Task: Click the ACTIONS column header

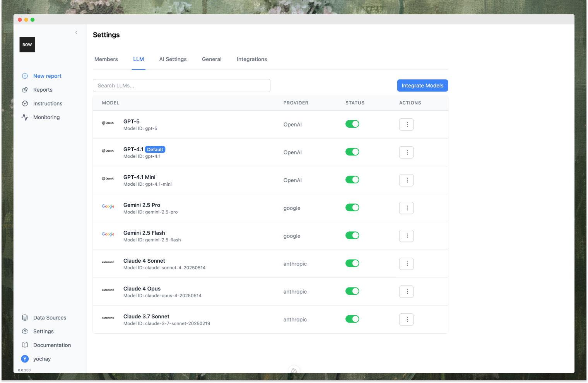Action: (410, 103)
